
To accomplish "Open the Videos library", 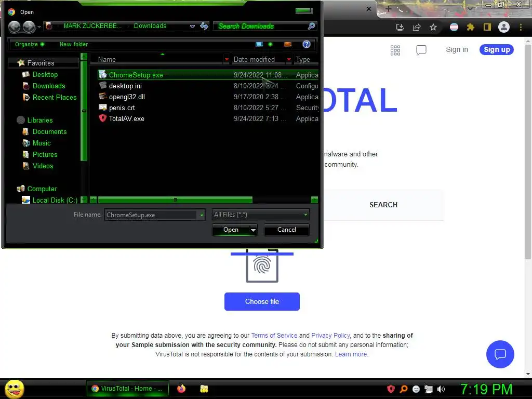I will pos(43,166).
